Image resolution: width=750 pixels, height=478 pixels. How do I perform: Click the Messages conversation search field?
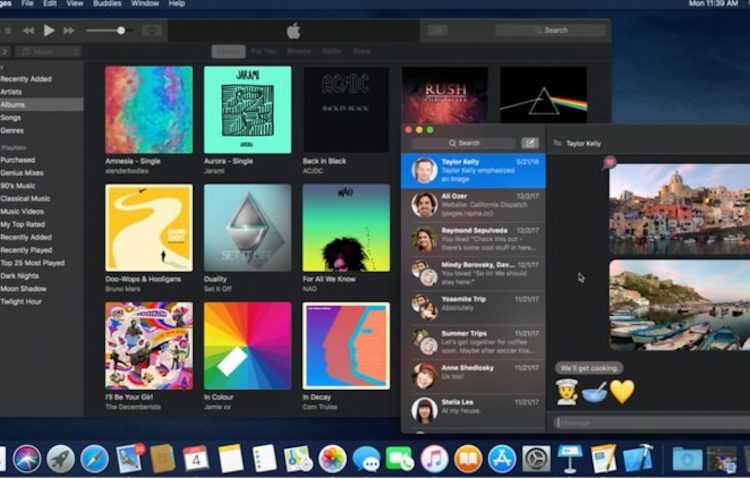(463, 143)
